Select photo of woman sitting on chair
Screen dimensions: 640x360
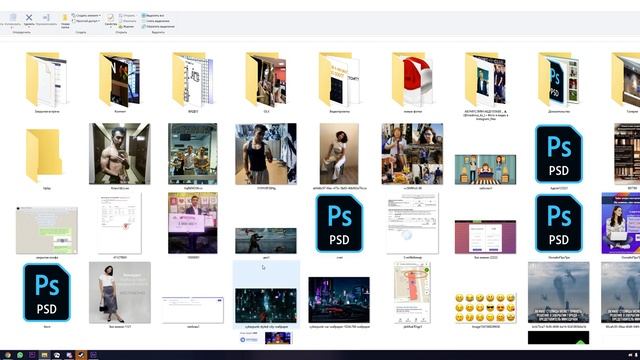click(x=339, y=154)
